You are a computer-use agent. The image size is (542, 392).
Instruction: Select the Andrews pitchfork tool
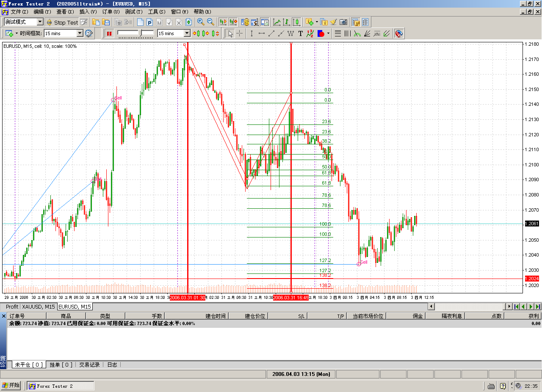click(386, 33)
